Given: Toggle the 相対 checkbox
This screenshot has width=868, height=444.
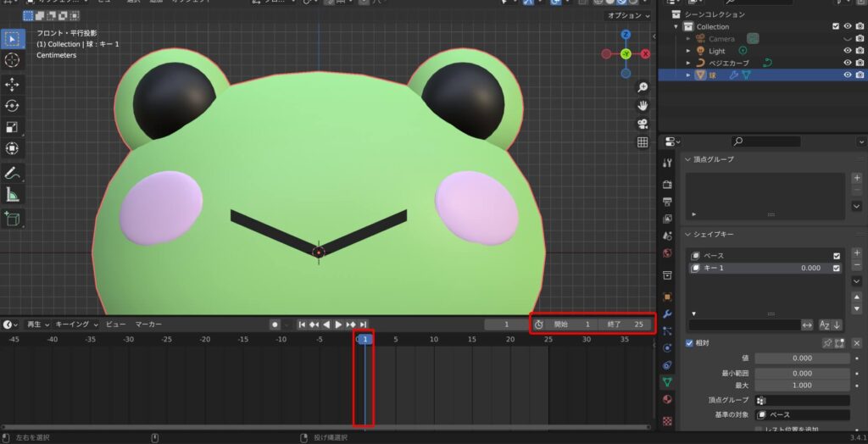Looking at the screenshot, I should coord(689,342).
